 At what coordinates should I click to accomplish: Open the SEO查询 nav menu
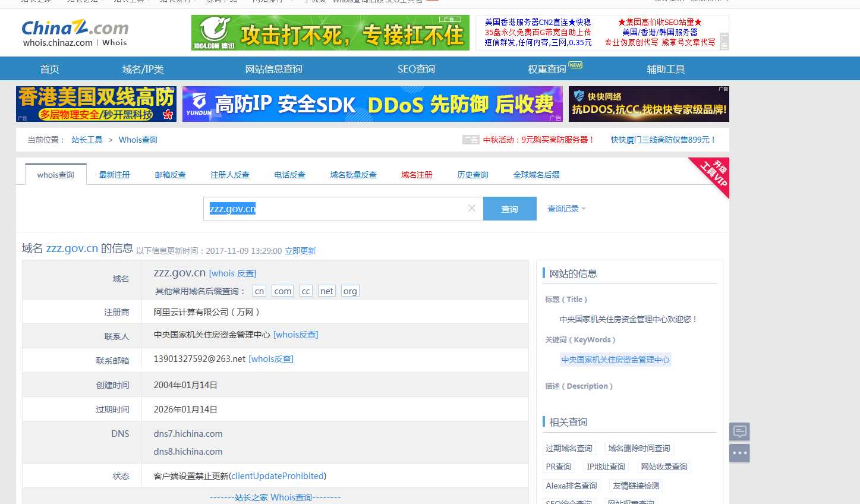(416, 69)
